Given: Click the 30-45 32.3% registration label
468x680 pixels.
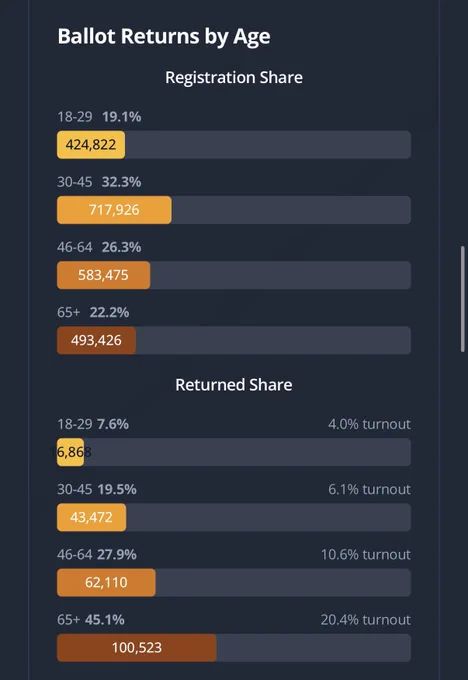Looking at the screenshot, I should [x=99, y=182].
